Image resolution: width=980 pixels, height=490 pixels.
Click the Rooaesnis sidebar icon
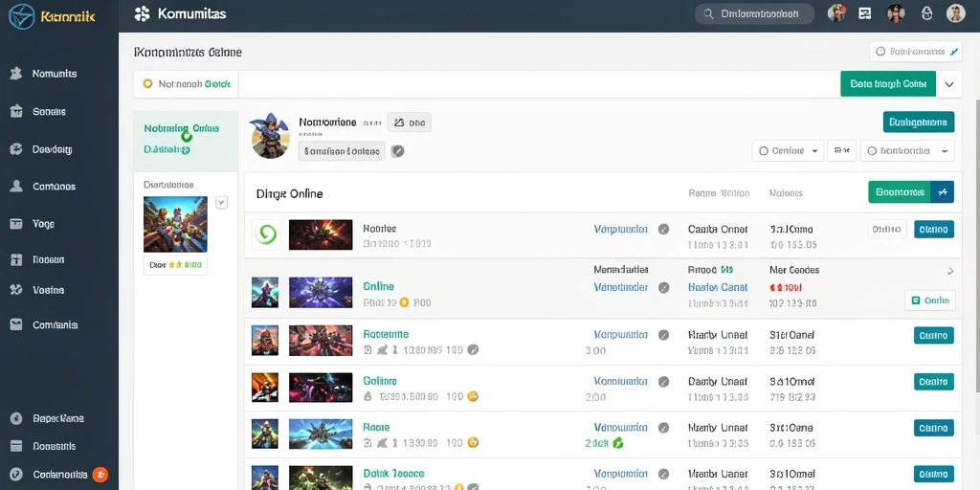(x=17, y=446)
